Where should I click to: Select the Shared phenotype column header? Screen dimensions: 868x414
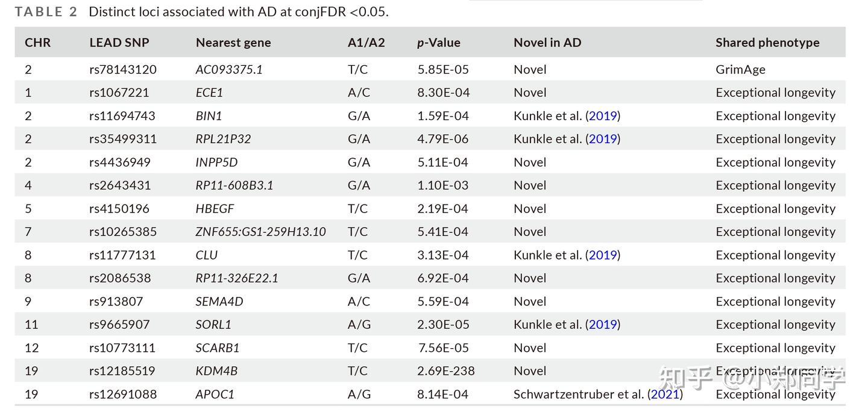point(767,43)
